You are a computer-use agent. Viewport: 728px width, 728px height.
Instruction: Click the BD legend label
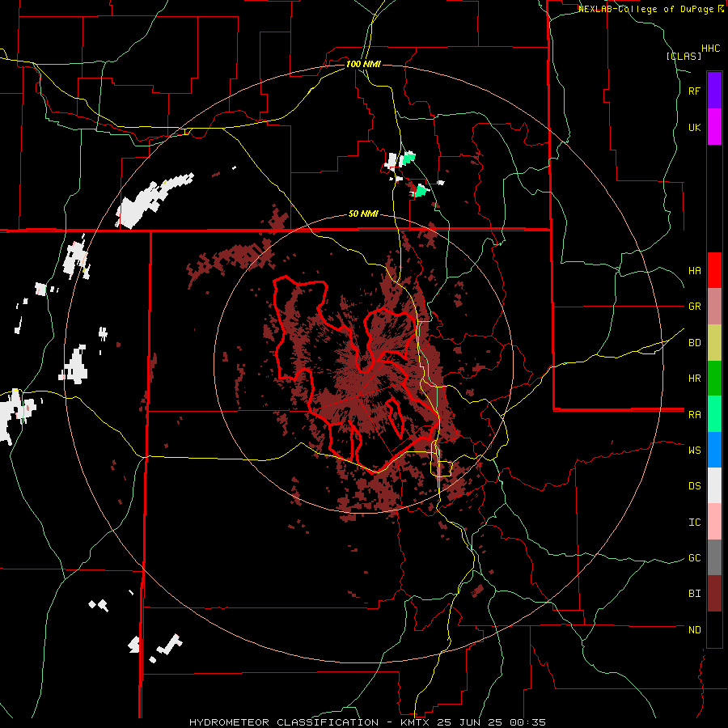tap(694, 343)
